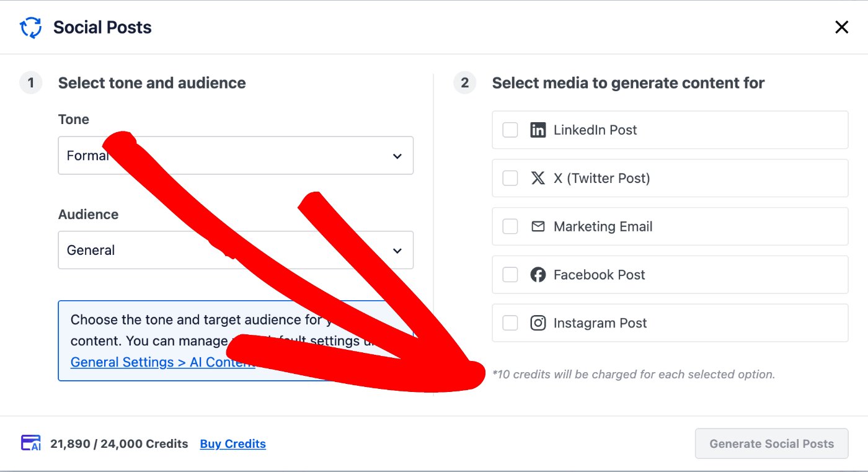Click the Instagram logo icon
Screen dimensions: 868x472
[538, 323]
